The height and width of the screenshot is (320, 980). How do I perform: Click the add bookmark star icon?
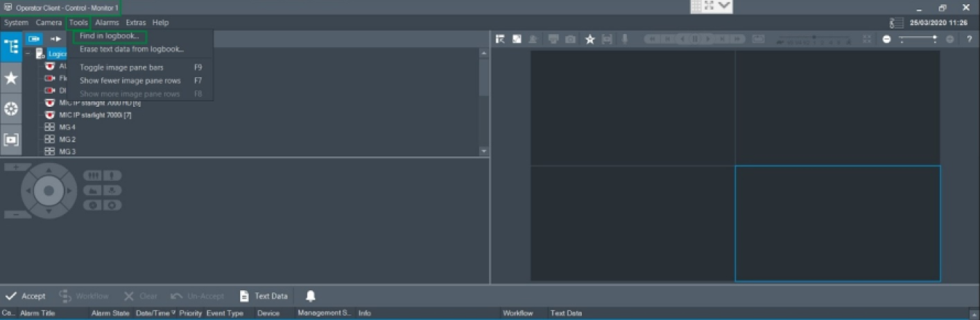coord(590,39)
